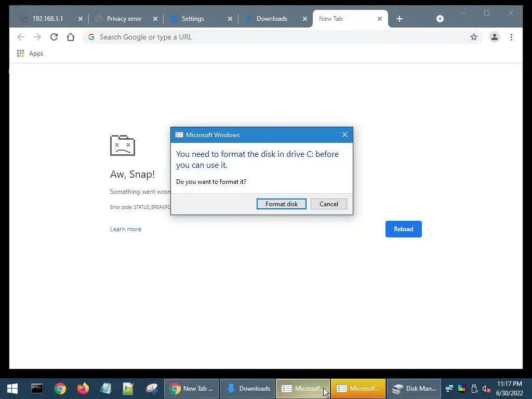Bookmark this tab with the star icon
532x399 pixels.
[x=474, y=37]
